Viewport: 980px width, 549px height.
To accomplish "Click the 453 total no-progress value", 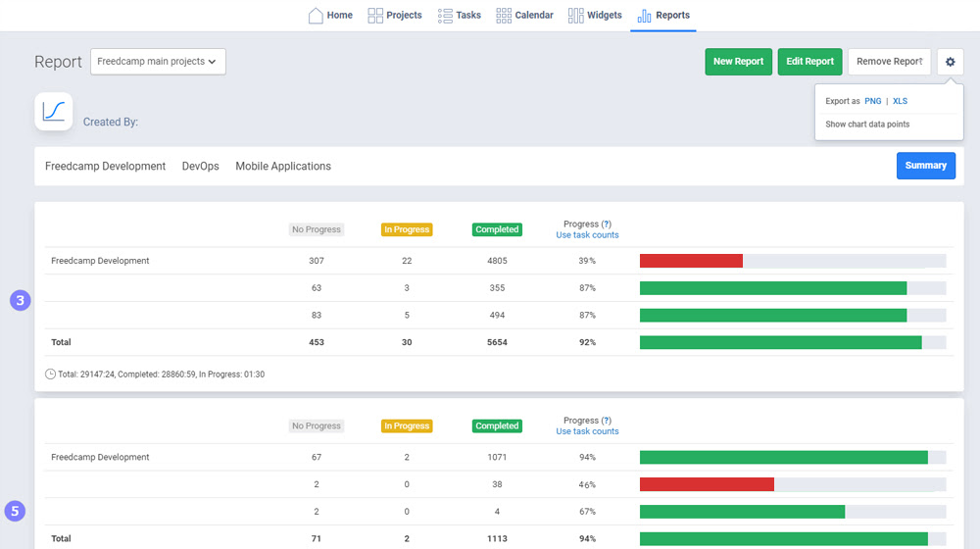I will [x=317, y=342].
